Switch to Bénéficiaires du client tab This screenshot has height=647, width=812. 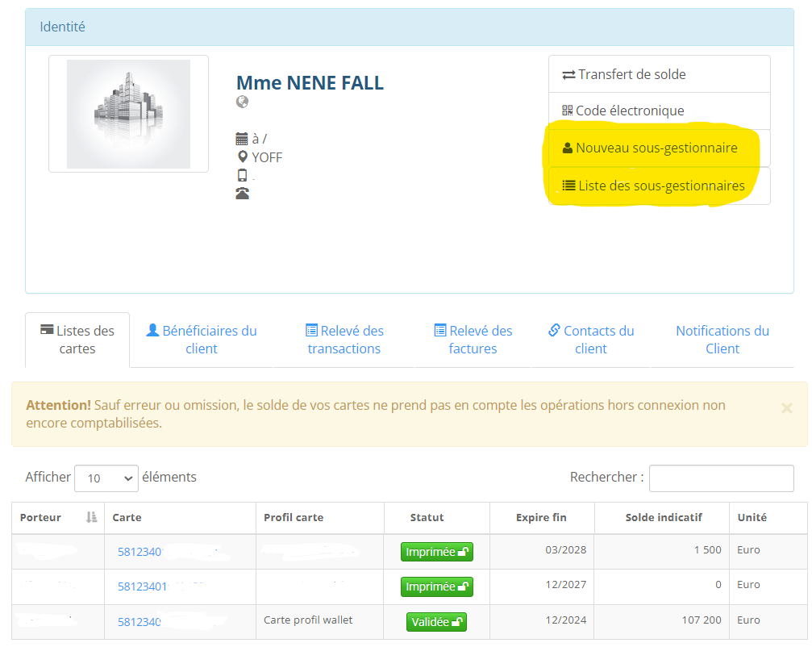[x=202, y=340]
